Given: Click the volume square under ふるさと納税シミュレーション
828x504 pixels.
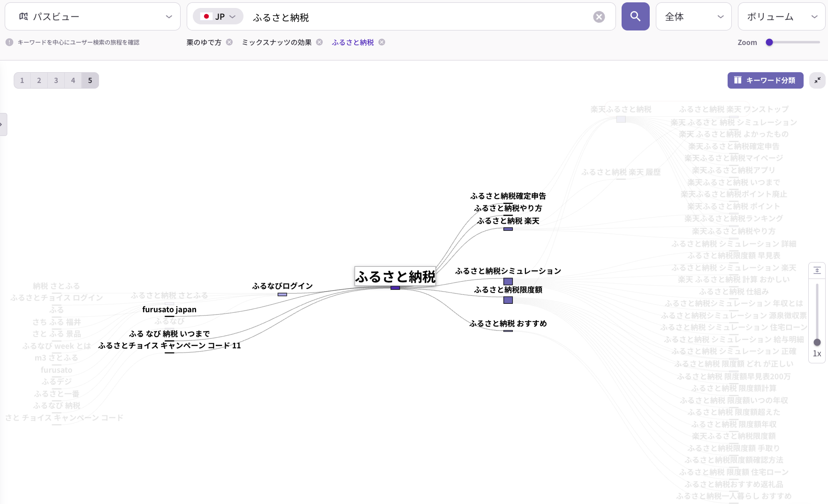Looking at the screenshot, I should coord(508,281).
